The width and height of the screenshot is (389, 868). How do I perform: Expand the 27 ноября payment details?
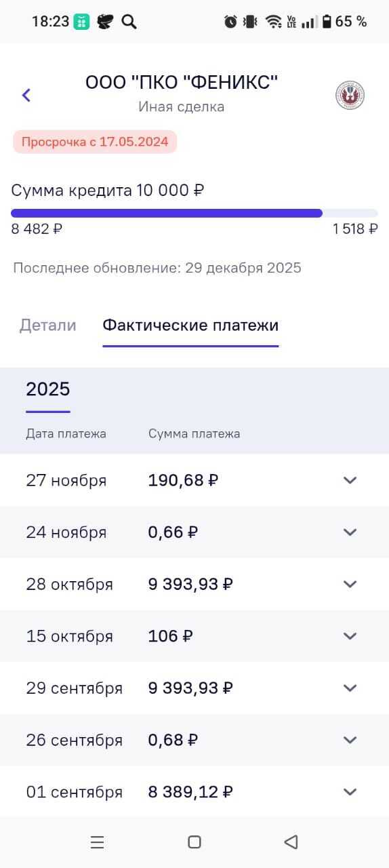coord(194,480)
